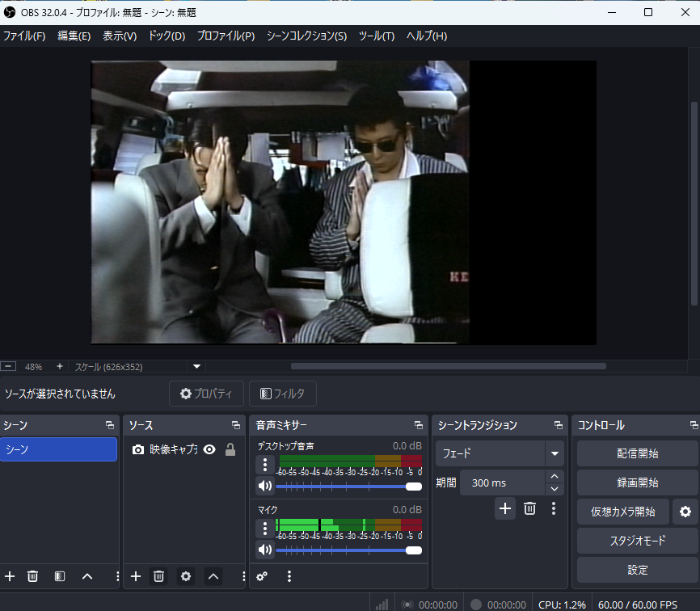Click the 録画開始 button
The height and width of the screenshot is (611, 700).
pyautogui.click(x=637, y=482)
